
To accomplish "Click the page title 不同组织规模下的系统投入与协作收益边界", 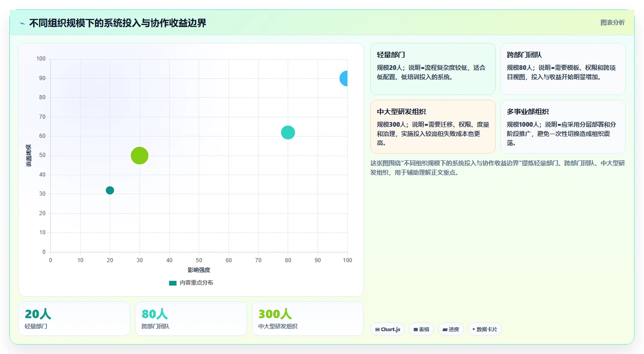I will tap(118, 23).
